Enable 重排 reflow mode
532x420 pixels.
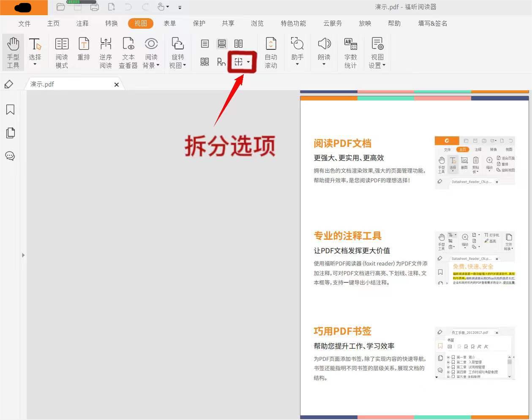(84, 51)
